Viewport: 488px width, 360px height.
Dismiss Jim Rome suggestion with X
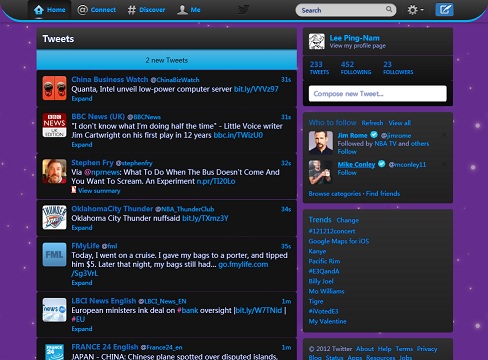(x=444, y=135)
